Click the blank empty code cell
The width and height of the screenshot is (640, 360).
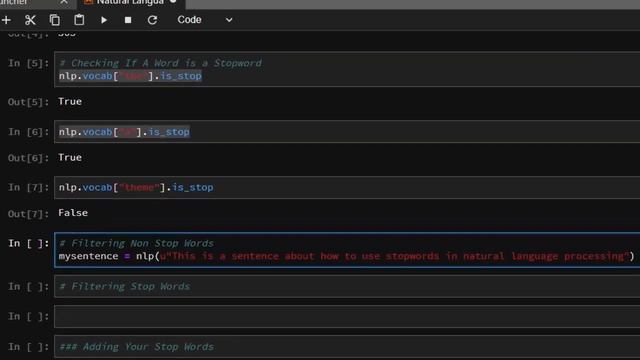pos(347,316)
